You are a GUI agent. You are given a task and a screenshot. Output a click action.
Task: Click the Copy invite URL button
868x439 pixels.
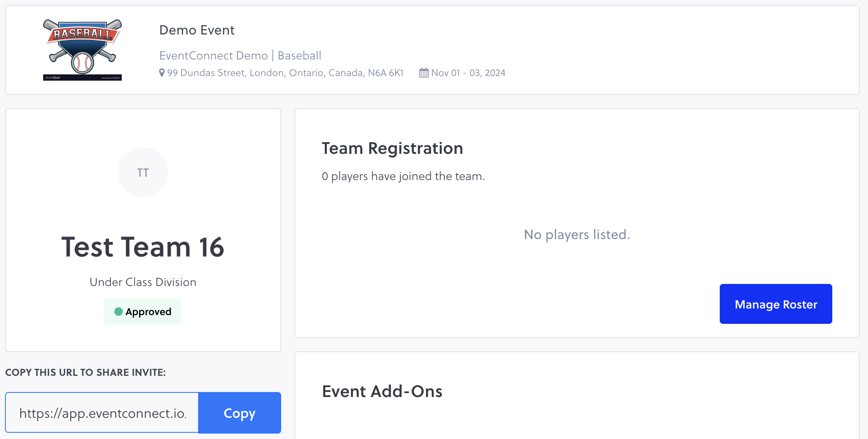pos(240,413)
